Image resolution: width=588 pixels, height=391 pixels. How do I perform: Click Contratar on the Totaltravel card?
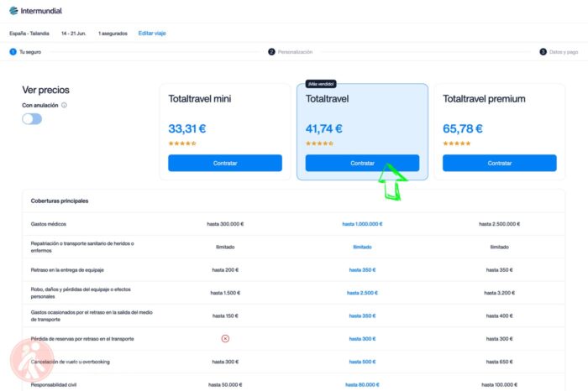click(x=362, y=163)
